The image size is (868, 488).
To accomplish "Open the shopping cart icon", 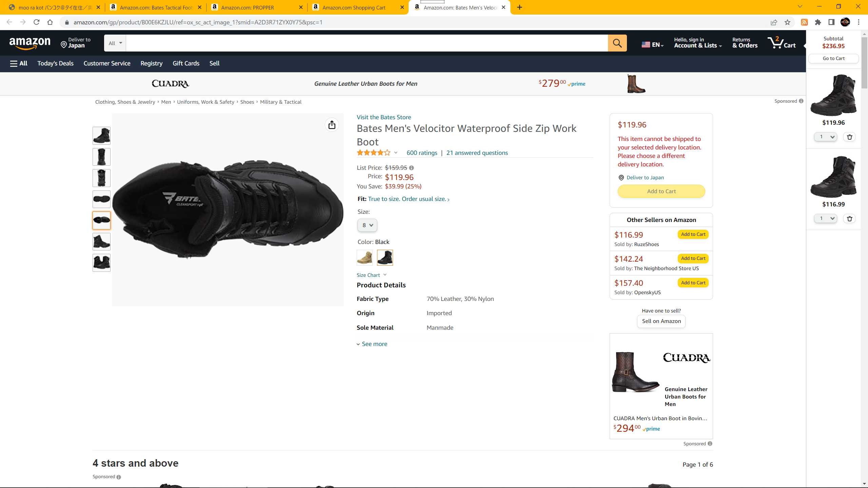I will click(782, 43).
